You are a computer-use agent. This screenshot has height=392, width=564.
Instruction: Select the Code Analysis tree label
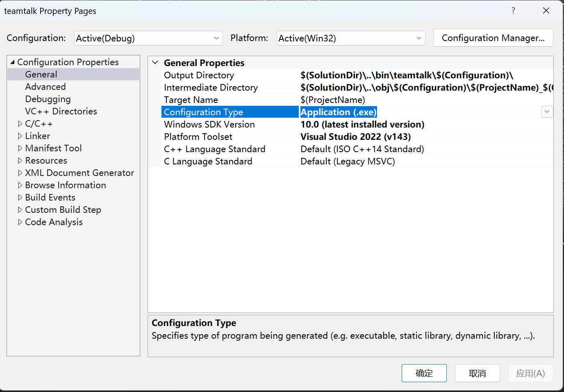[54, 222]
